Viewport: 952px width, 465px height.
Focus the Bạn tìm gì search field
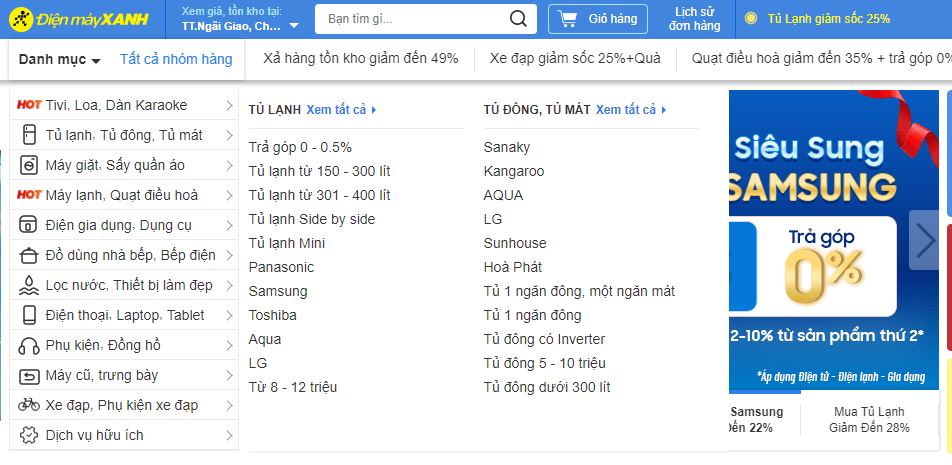[x=413, y=19]
